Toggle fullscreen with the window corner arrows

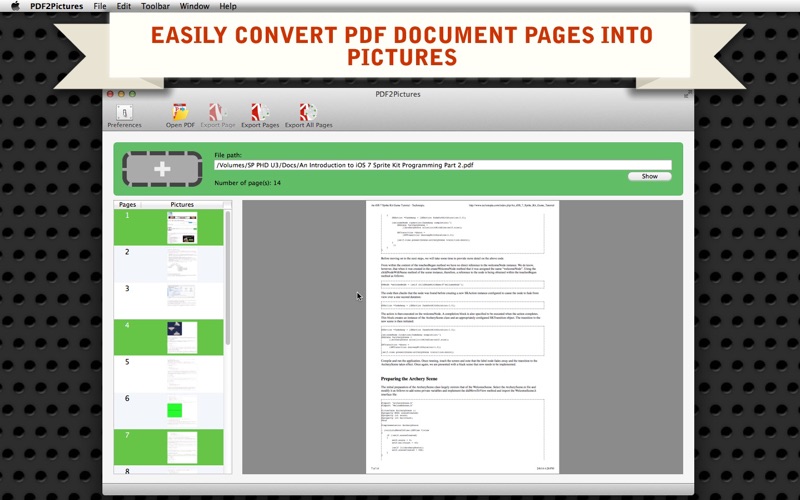tap(688, 94)
